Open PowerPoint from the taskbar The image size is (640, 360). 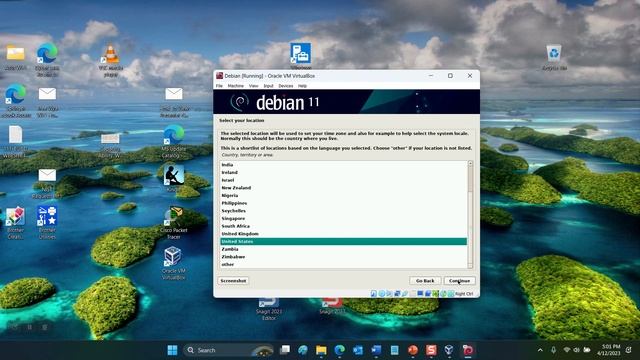coord(413,350)
